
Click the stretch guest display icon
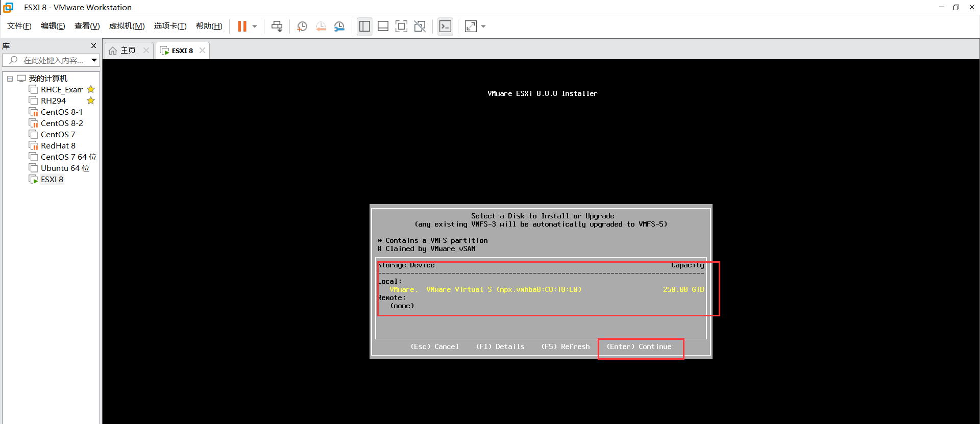click(x=471, y=26)
